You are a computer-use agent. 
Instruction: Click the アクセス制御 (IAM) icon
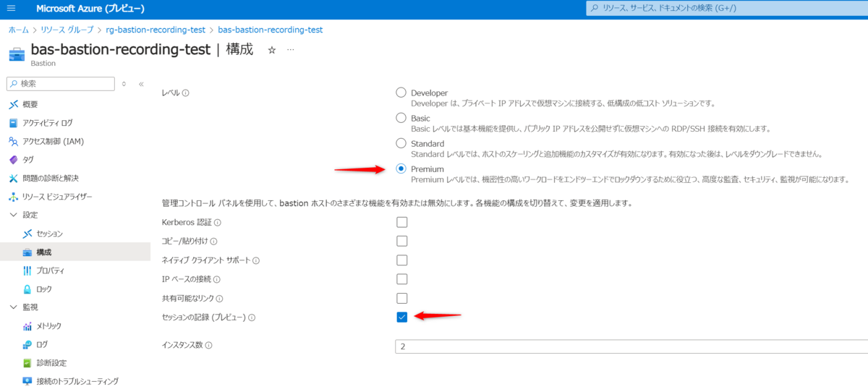[x=14, y=141]
